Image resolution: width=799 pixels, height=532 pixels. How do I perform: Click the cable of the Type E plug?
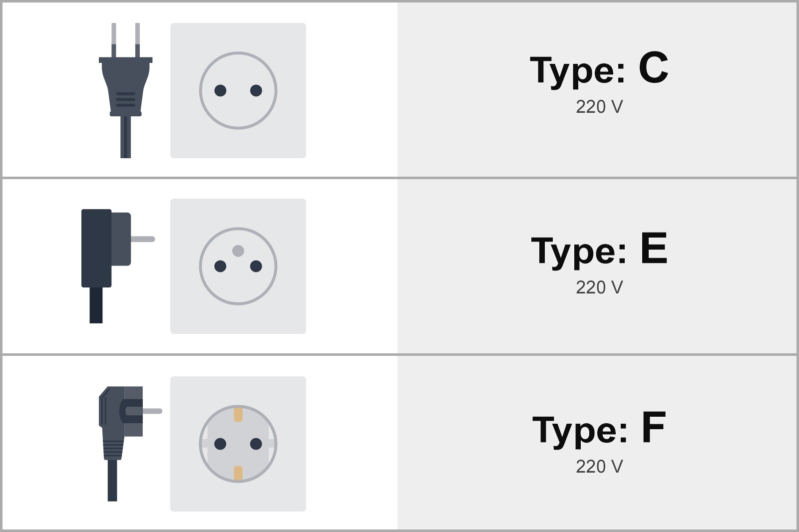coord(96,305)
